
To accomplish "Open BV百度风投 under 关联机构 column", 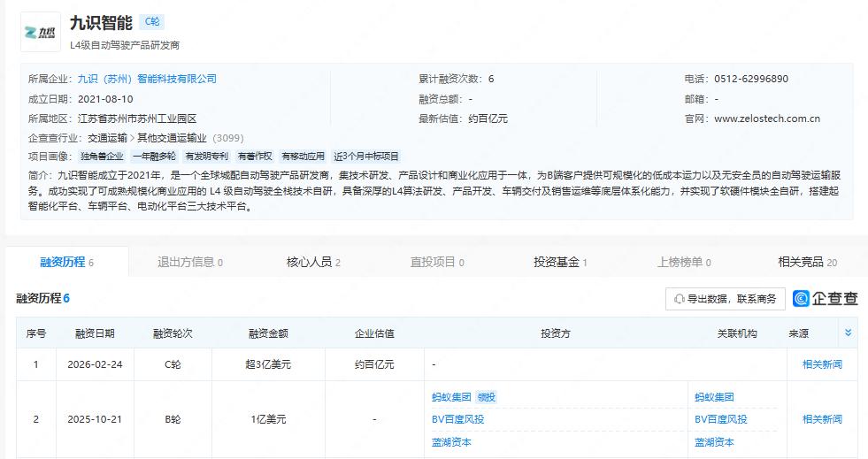I will [x=720, y=419].
